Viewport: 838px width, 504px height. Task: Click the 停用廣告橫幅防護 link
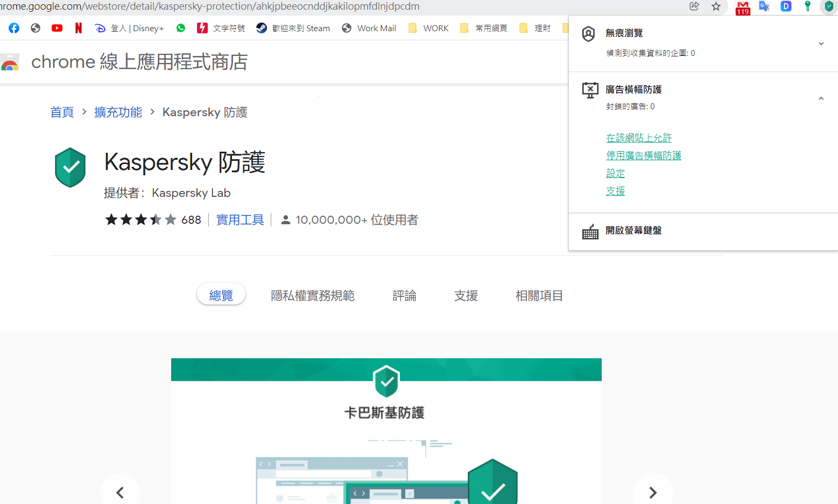pos(644,155)
